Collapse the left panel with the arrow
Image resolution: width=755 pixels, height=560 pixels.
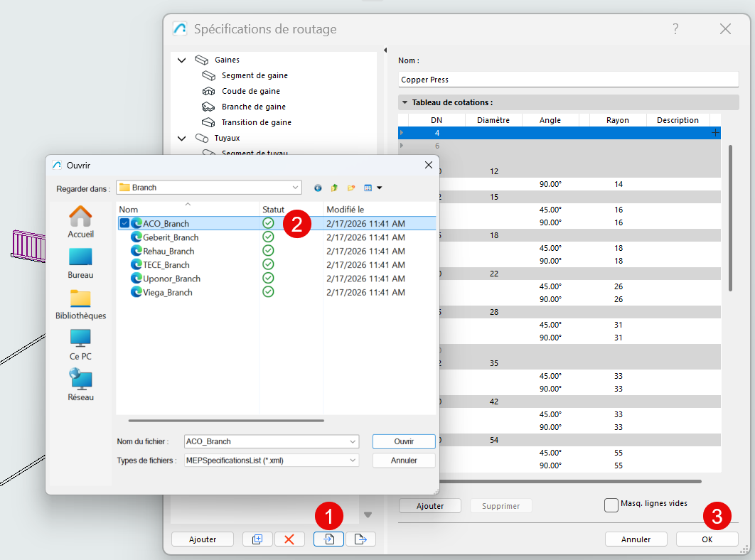(385, 50)
